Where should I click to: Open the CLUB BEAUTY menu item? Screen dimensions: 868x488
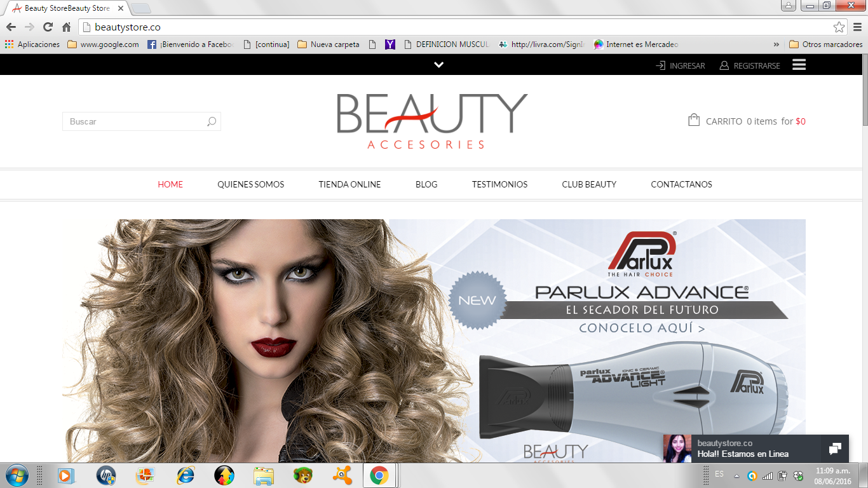(x=589, y=184)
